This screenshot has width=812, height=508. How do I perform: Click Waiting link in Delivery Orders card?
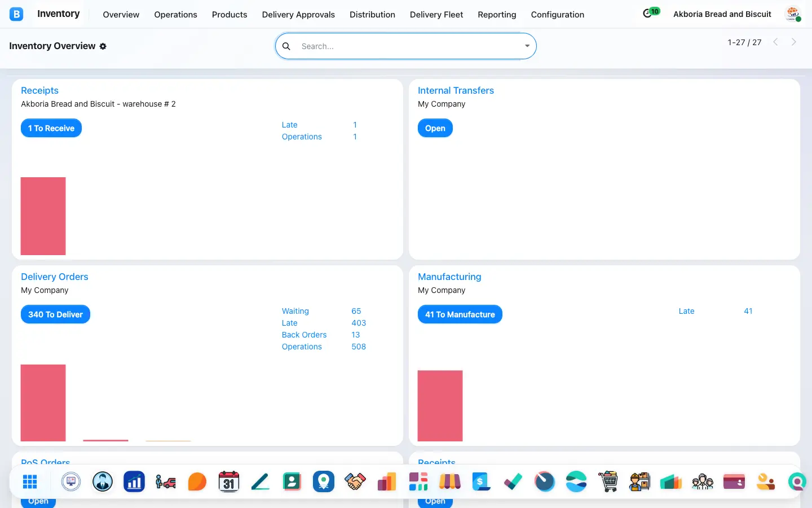click(295, 311)
